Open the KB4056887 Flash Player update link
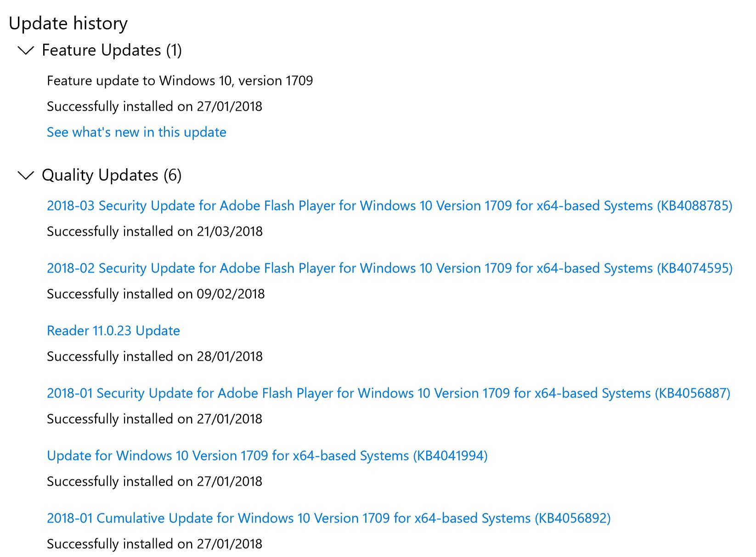Viewport: 756px width, 557px height. [388, 393]
